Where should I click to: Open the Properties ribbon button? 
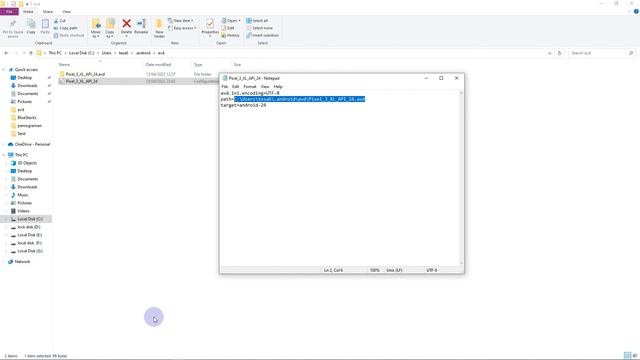coord(210,27)
